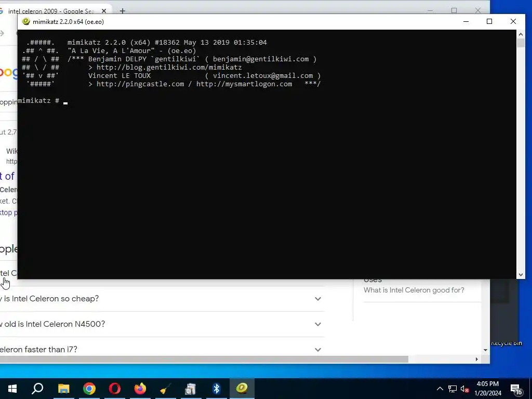Click the mimikatz console scrollbar thumb
Image resolution: width=532 pixels, height=399 pixels.
(521, 43)
